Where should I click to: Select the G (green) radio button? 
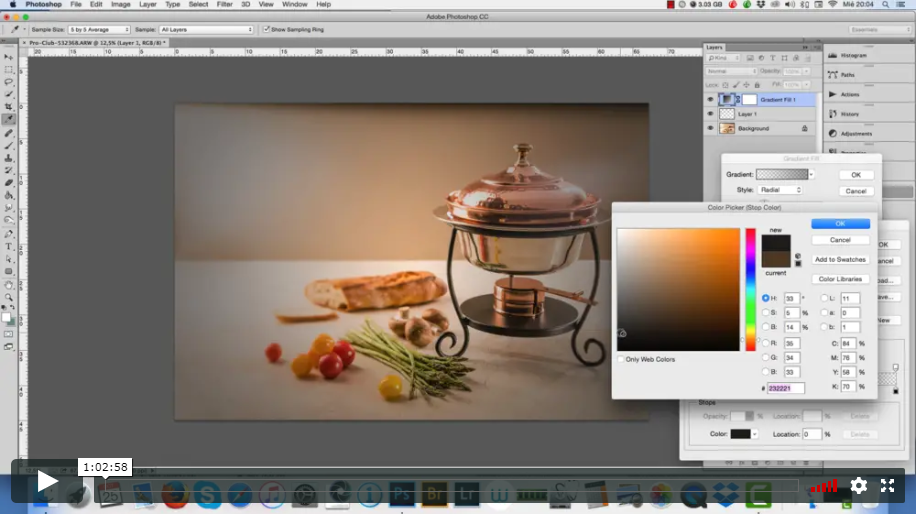(765, 357)
